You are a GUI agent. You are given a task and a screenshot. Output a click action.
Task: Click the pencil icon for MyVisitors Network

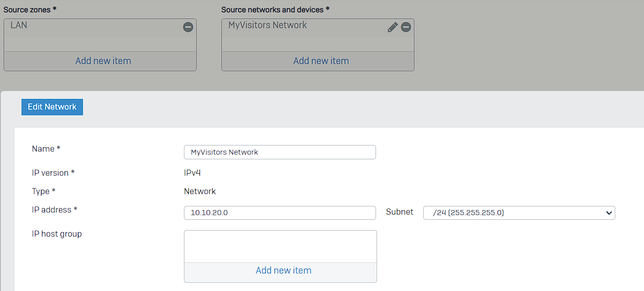[x=392, y=27]
